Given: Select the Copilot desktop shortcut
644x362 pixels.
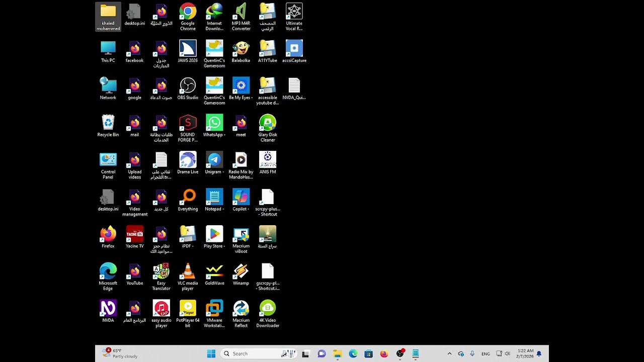Looking at the screenshot, I should pos(241,201).
